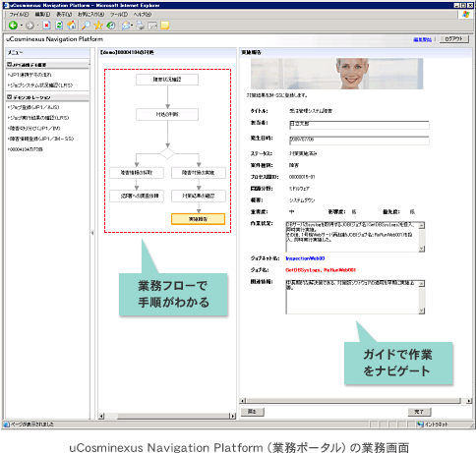This screenshot has height=453, width=476.
Task: Select the 対策結果の確認 flow node
Action: [199, 196]
